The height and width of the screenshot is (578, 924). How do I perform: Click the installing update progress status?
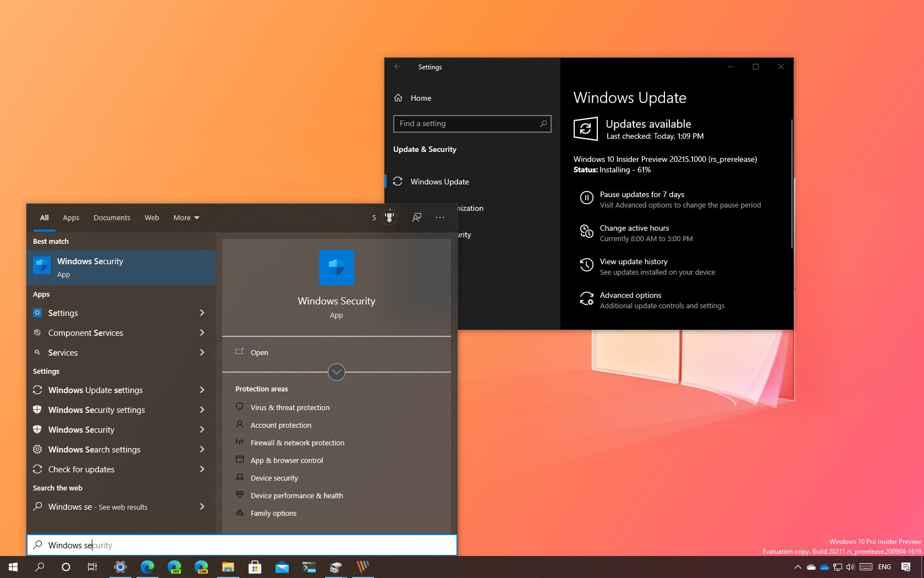click(x=612, y=170)
